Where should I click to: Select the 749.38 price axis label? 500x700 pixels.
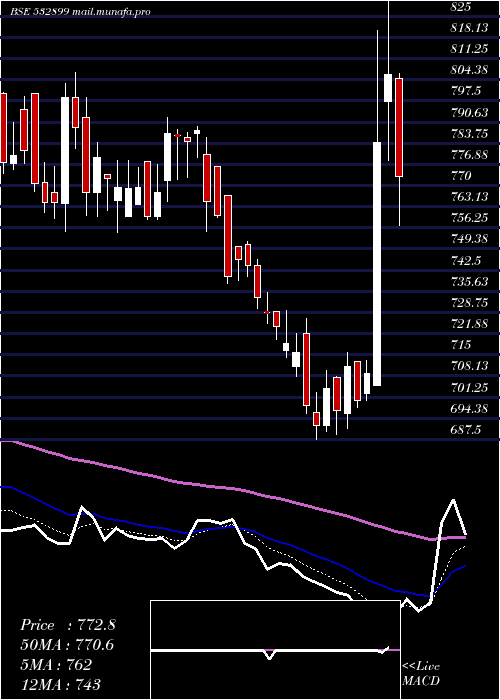469,239
